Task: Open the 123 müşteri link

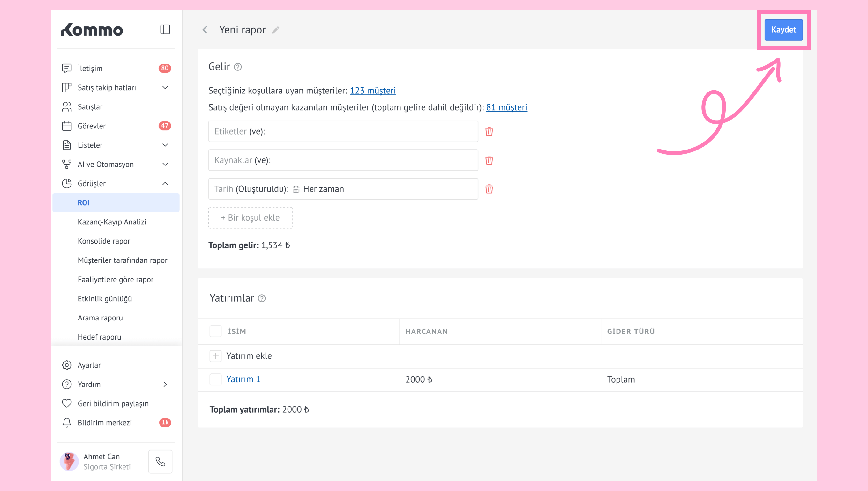Action: pyautogui.click(x=373, y=90)
